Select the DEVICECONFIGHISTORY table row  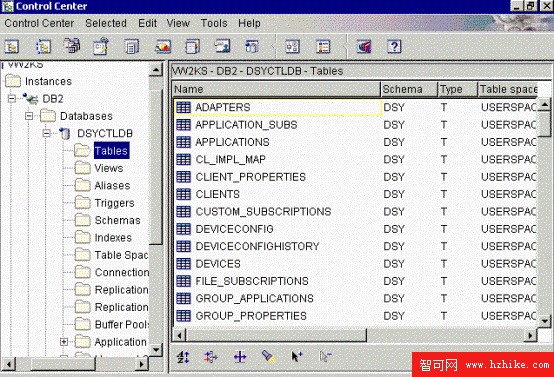point(356,246)
